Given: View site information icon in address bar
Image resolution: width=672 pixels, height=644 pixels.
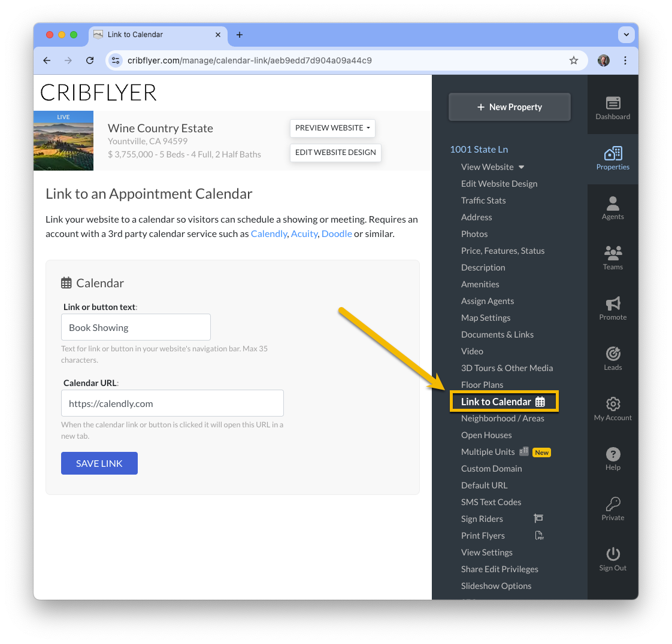Looking at the screenshot, I should tap(115, 60).
